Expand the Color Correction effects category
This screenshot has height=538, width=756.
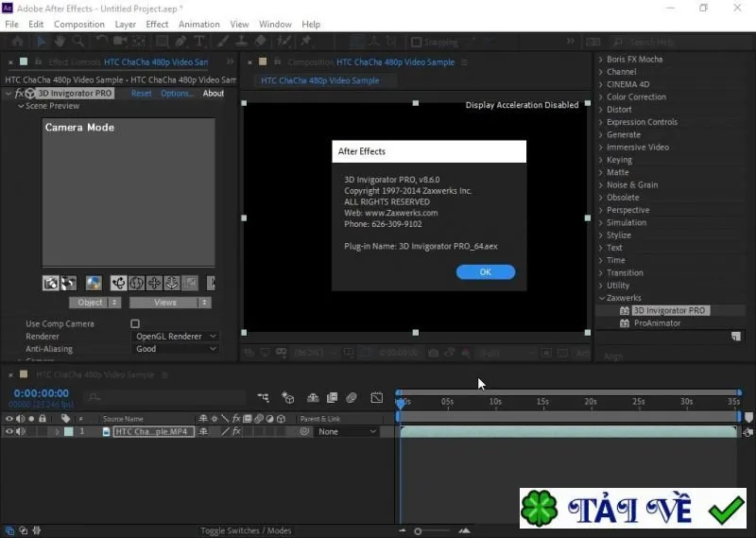(601, 97)
